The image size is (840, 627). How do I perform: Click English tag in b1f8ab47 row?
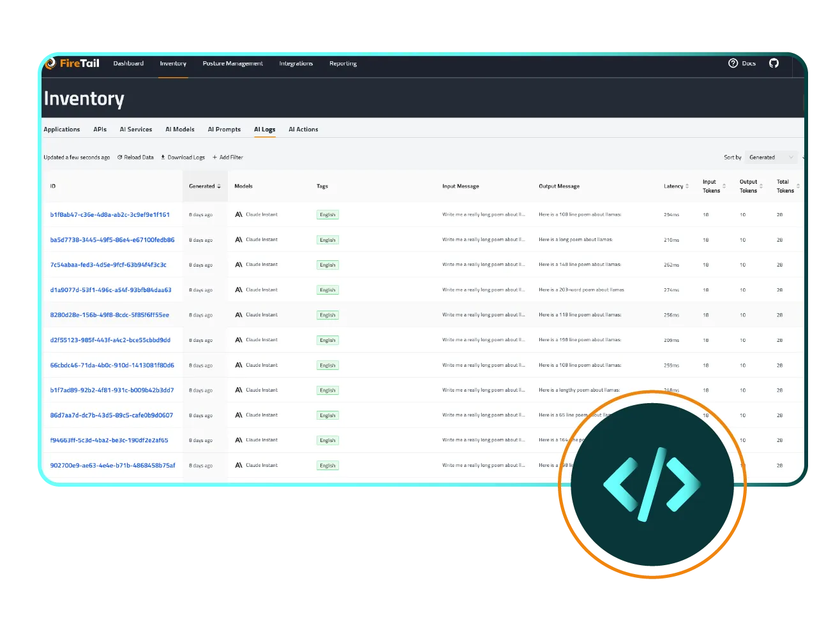(327, 215)
